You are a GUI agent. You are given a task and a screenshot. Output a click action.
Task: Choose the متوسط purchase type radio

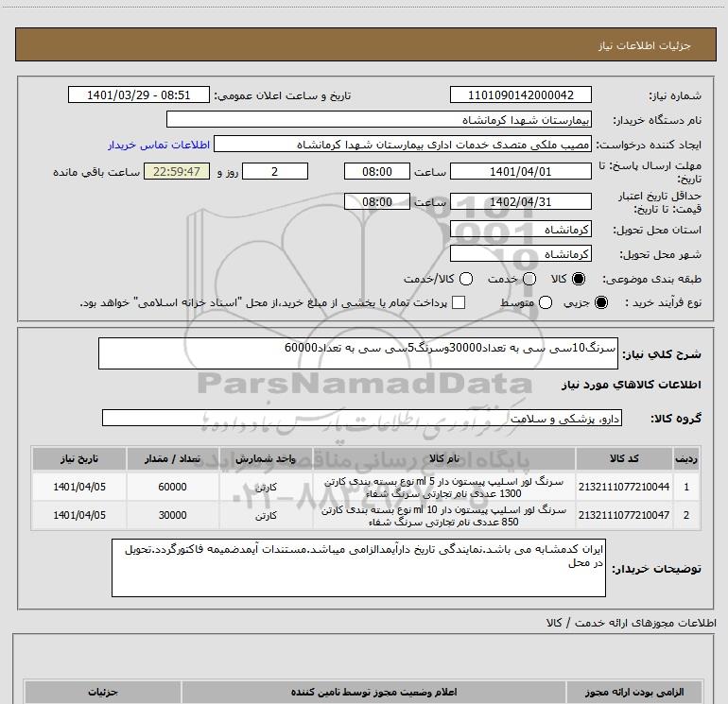[x=546, y=302]
